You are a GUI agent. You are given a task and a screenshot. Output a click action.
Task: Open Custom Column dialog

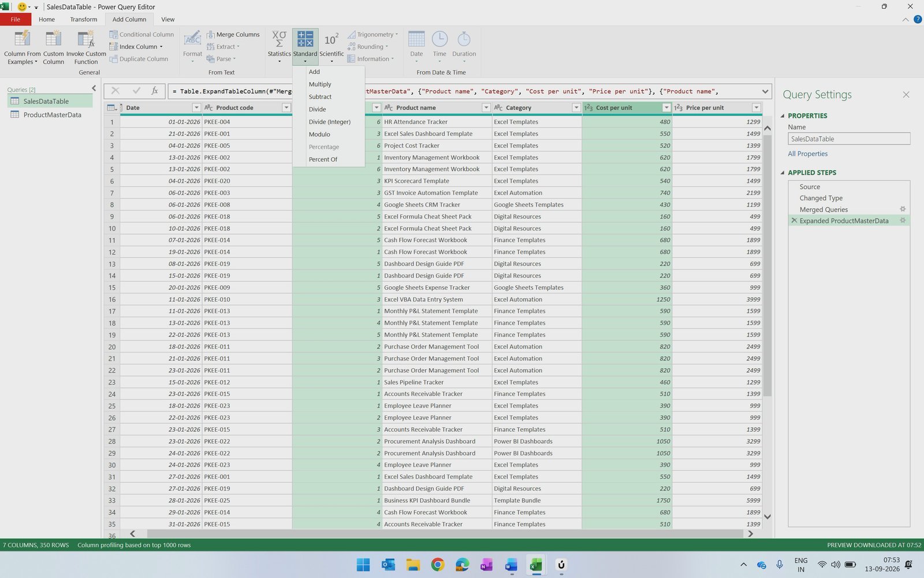click(x=53, y=47)
